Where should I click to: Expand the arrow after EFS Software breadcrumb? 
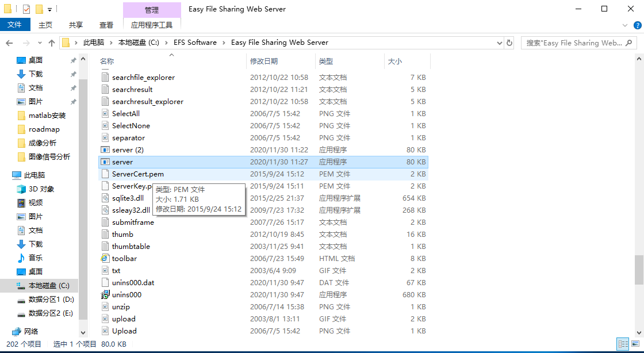pos(224,43)
